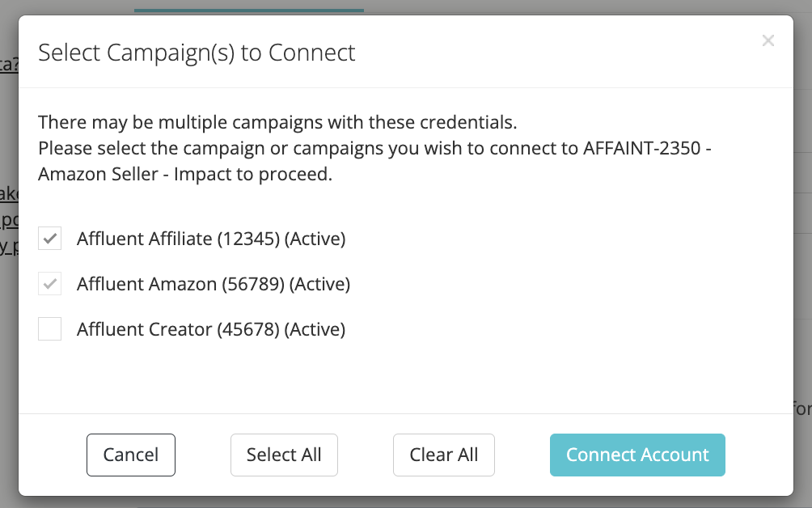Click the Affluent Affiliate (12345) (Active) label
The image size is (812, 508).
pyautogui.click(x=211, y=239)
